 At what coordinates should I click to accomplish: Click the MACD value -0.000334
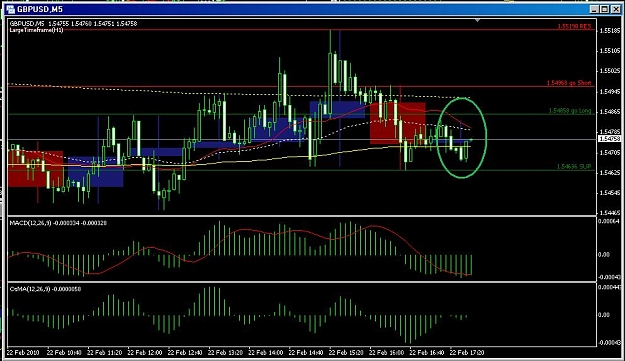66,223
